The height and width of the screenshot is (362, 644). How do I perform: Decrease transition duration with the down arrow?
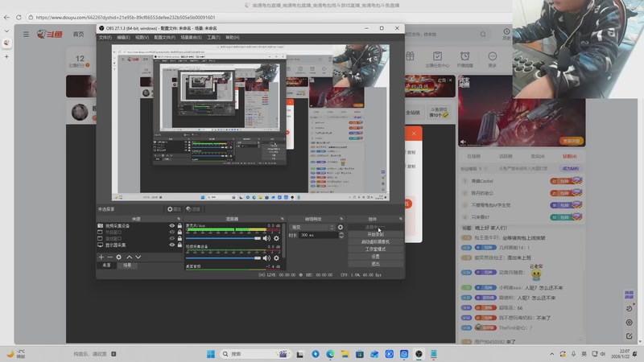click(x=341, y=237)
